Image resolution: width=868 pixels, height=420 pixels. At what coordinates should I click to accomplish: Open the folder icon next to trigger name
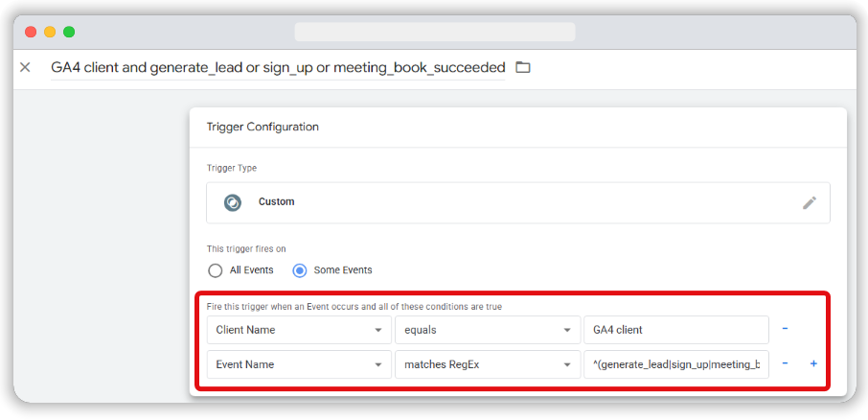tap(522, 67)
